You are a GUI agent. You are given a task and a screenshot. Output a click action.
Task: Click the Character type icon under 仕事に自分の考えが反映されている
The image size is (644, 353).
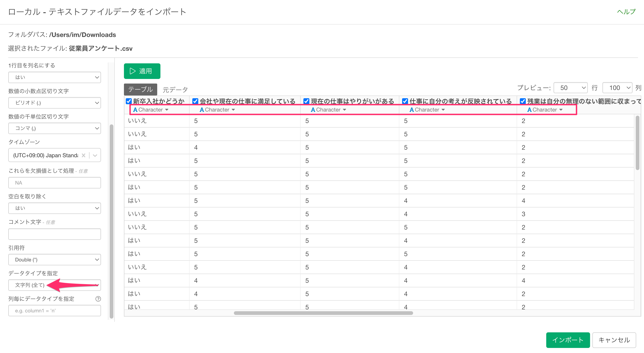tap(412, 110)
